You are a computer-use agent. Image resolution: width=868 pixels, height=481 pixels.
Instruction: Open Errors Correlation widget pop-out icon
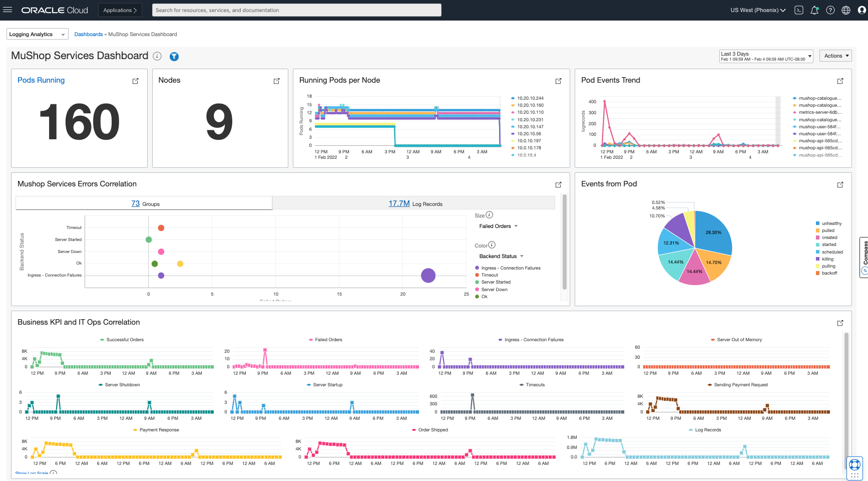(558, 184)
